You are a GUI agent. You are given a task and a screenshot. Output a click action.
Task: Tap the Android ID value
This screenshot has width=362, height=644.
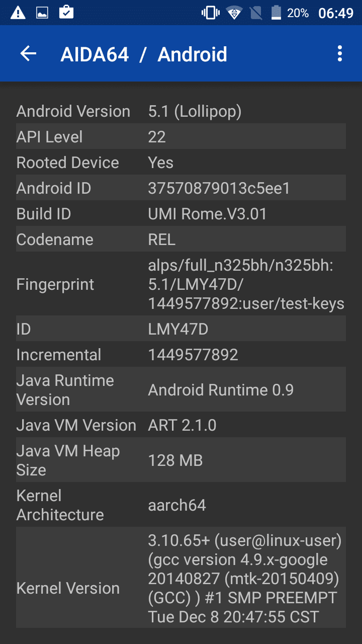(219, 188)
